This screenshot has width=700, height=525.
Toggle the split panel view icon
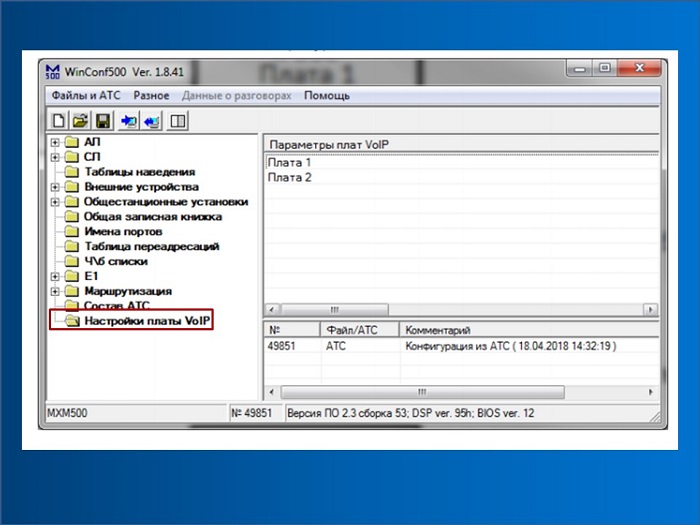click(178, 121)
